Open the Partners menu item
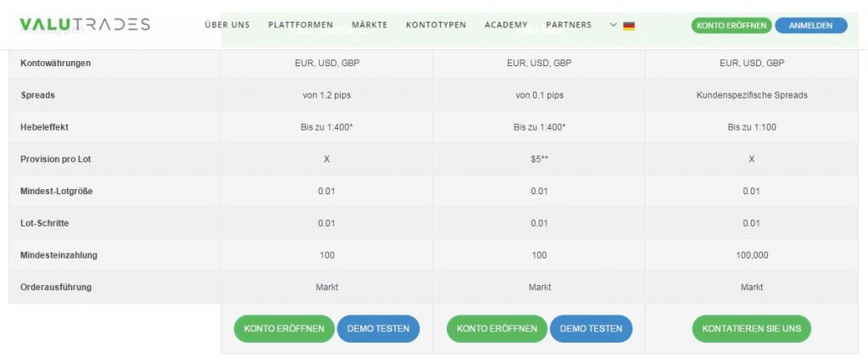Screen dimensions: 868x363 click(569, 25)
